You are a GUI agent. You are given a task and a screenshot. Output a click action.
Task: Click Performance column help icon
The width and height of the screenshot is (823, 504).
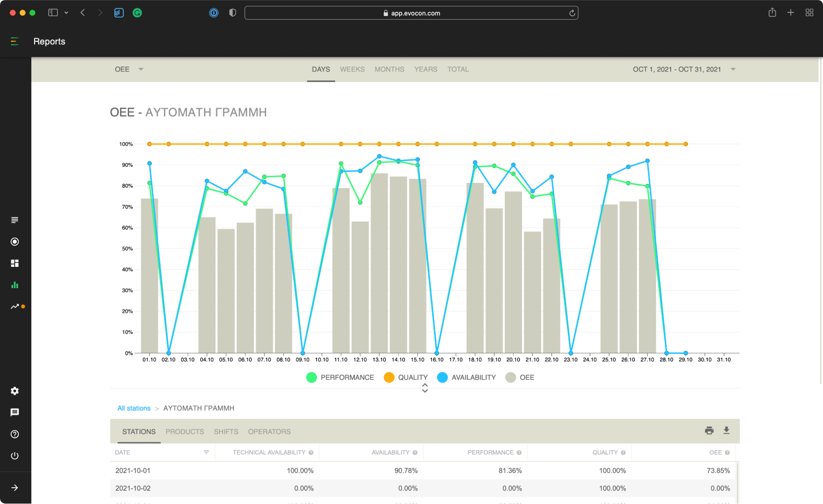coord(519,453)
